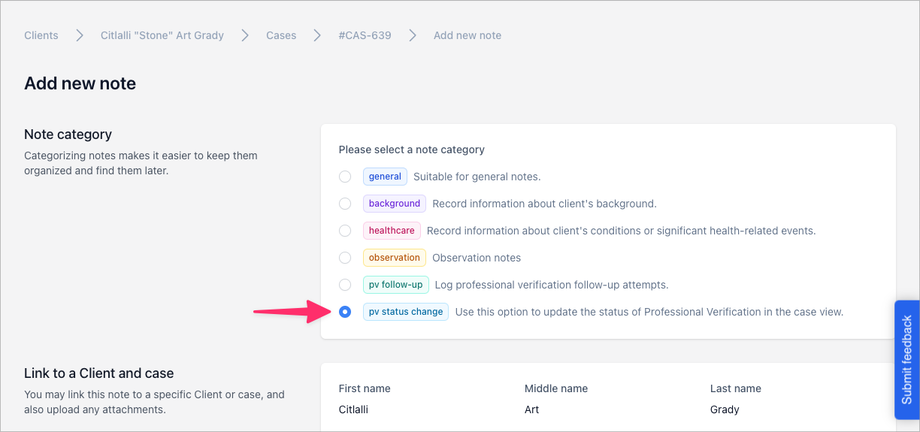Select the general note category radio
This screenshot has height=432, width=920.
345,177
